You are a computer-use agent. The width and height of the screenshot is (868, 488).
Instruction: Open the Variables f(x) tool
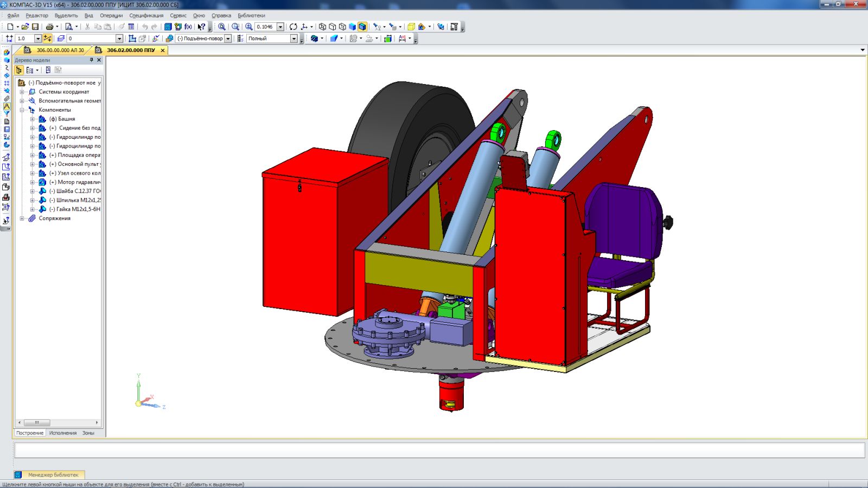click(x=188, y=27)
